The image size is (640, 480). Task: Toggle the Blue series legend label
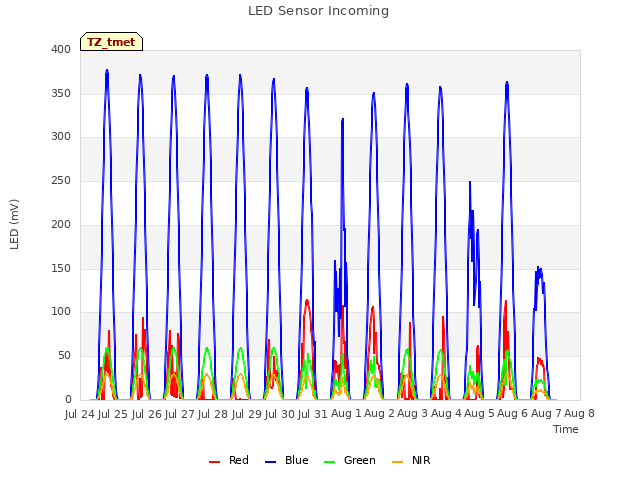tap(297, 460)
